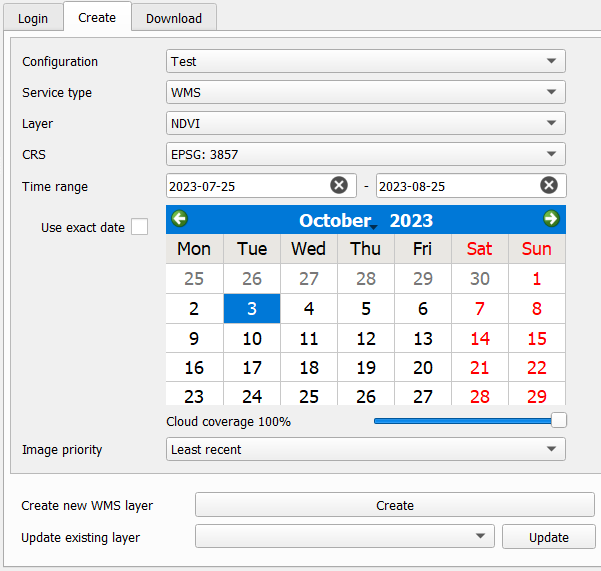Click the start date input field
This screenshot has height=571, width=601.
click(x=246, y=186)
